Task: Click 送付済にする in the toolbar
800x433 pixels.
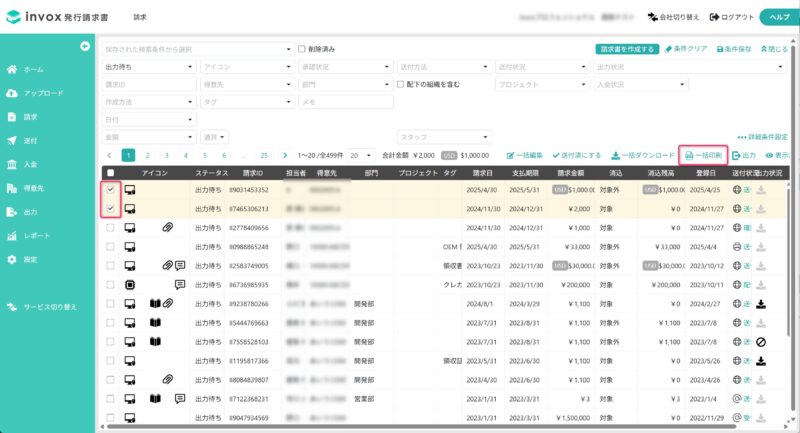Action: (577, 156)
